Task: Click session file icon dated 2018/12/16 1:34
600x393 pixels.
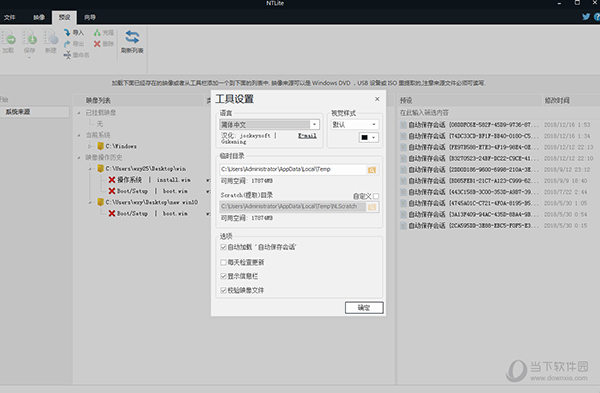Action: click(x=403, y=136)
